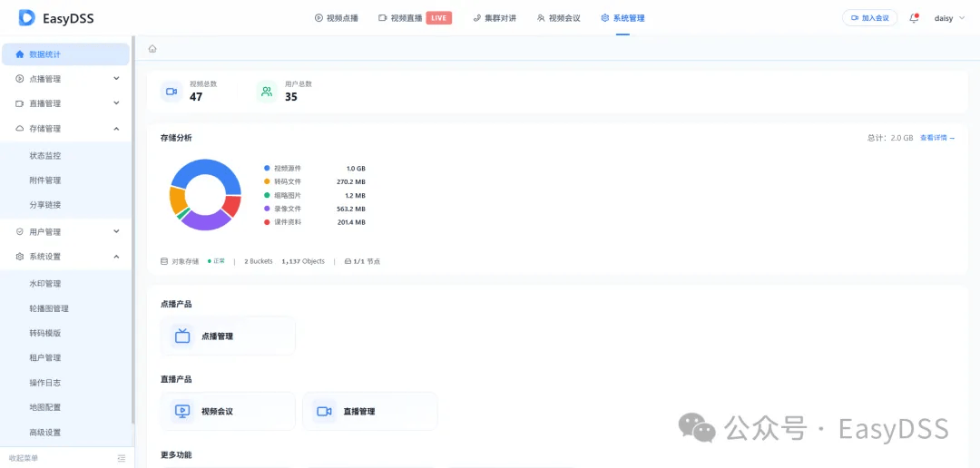The height and width of the screenshot is (468, 980).
Task: Click the 存储管理 cloud icon
Action: (19, 129)
